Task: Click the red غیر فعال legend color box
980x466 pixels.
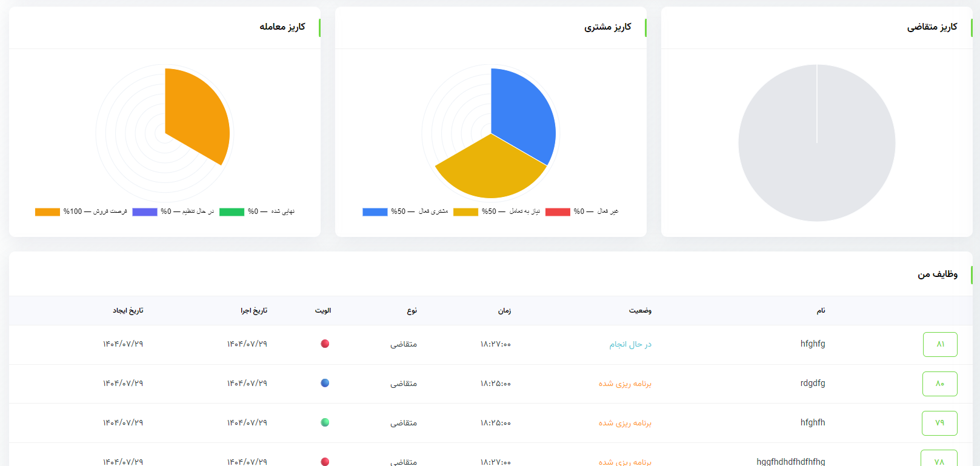Action: point(558,211)
